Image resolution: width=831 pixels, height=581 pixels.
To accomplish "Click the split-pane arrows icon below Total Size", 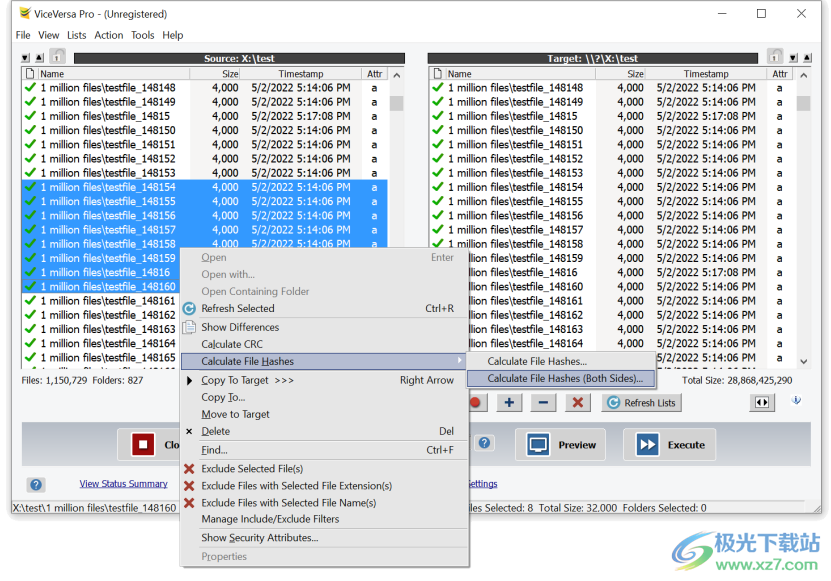I will coord(762,402).
